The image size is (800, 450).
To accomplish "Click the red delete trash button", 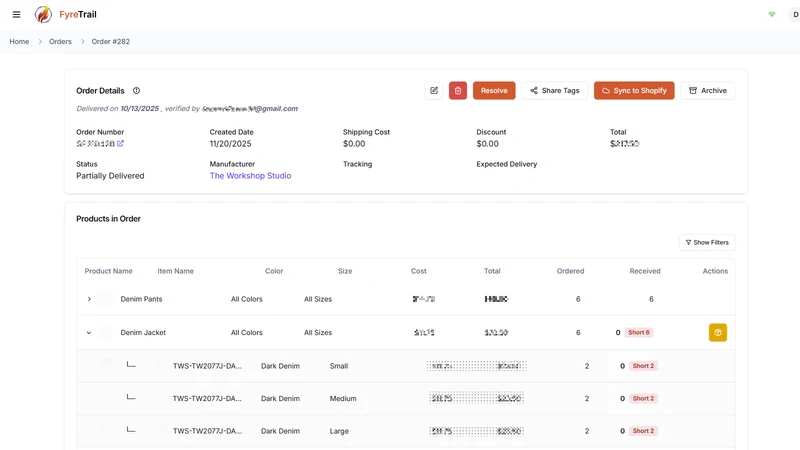I will point(458,90).
